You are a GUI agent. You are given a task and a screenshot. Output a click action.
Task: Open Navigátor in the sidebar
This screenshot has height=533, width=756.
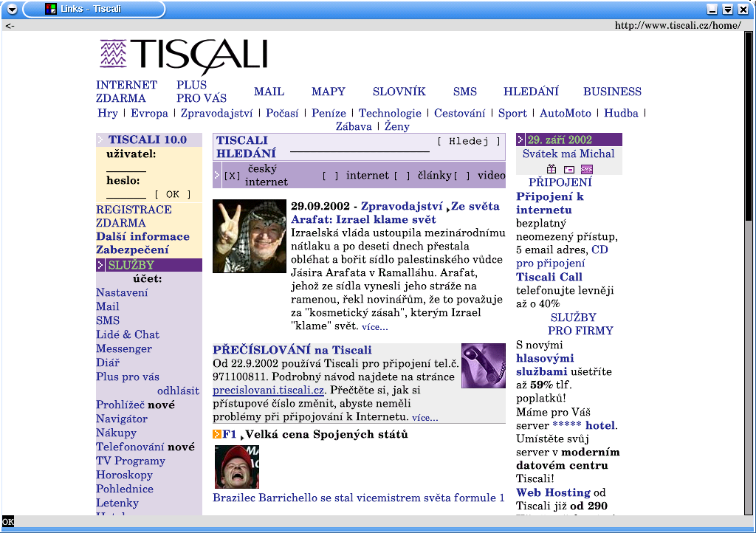tap(122, 419)
